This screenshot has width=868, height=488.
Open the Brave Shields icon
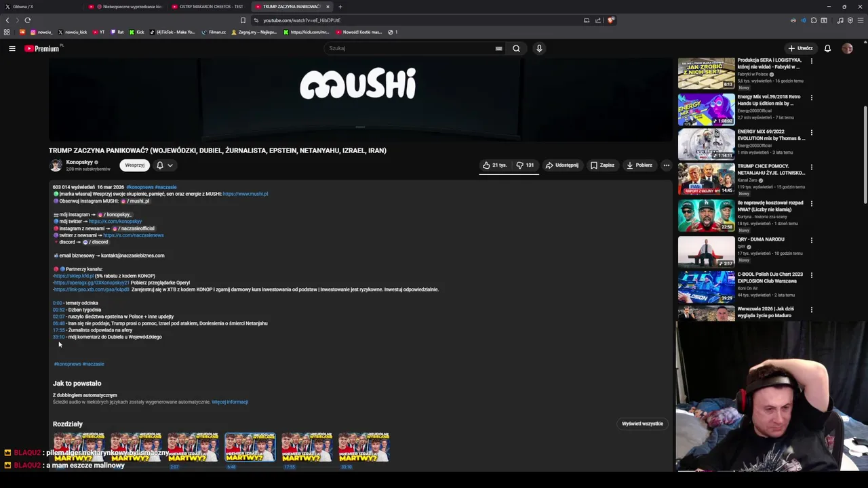610,20
